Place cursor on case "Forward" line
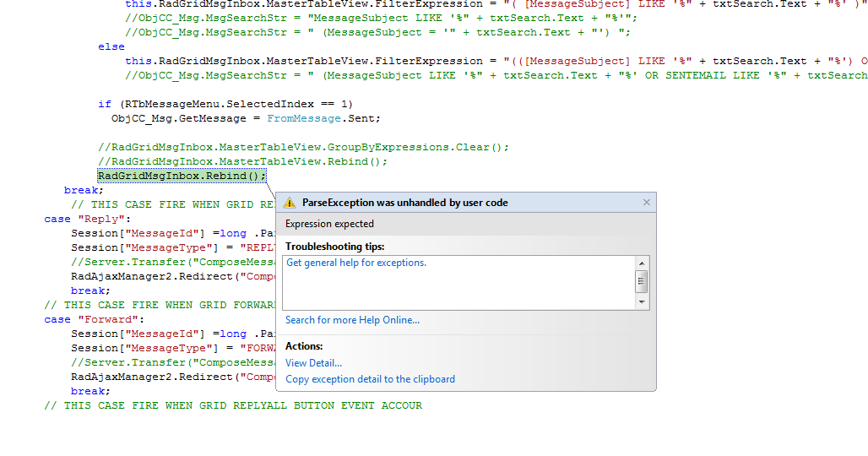 pyautogui.click(x=94, y=320)
